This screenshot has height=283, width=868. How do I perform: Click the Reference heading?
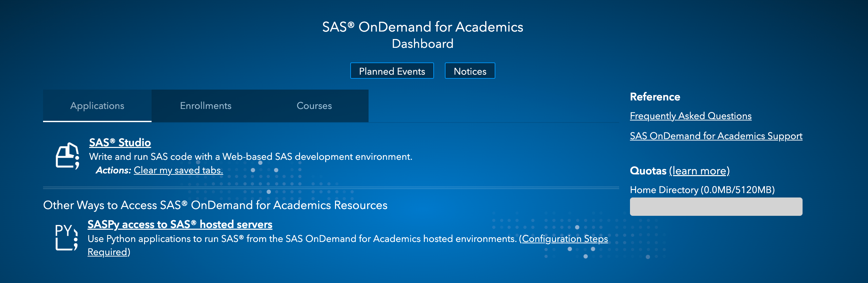(x=655, y=97)
